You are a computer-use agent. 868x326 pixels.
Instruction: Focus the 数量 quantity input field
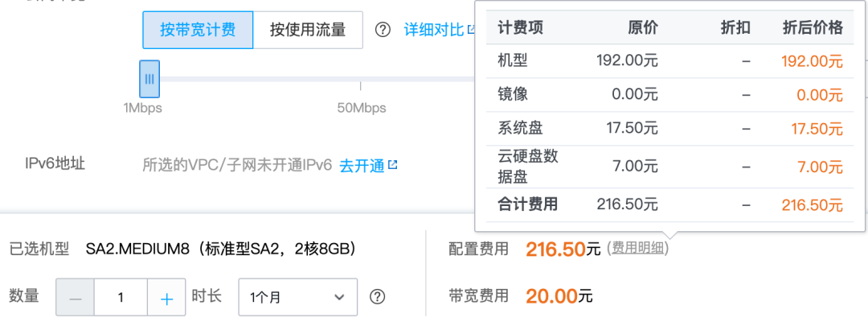click(121, 297)
